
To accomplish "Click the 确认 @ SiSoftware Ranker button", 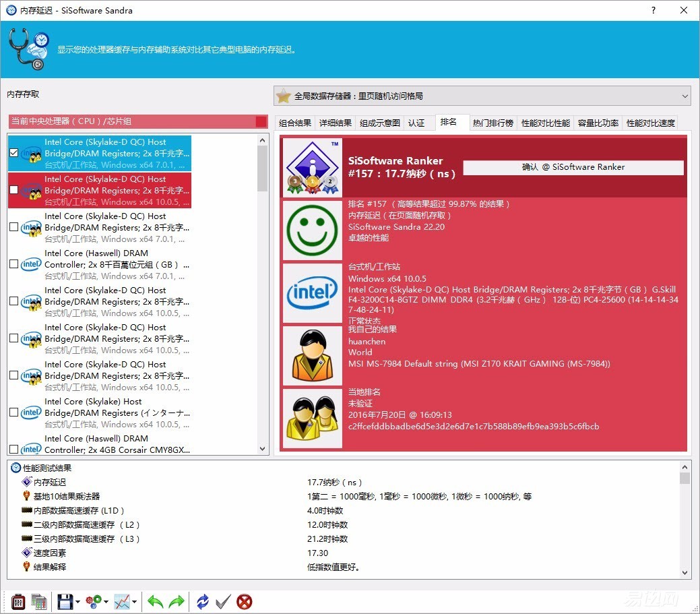I will tap(573, 167).
